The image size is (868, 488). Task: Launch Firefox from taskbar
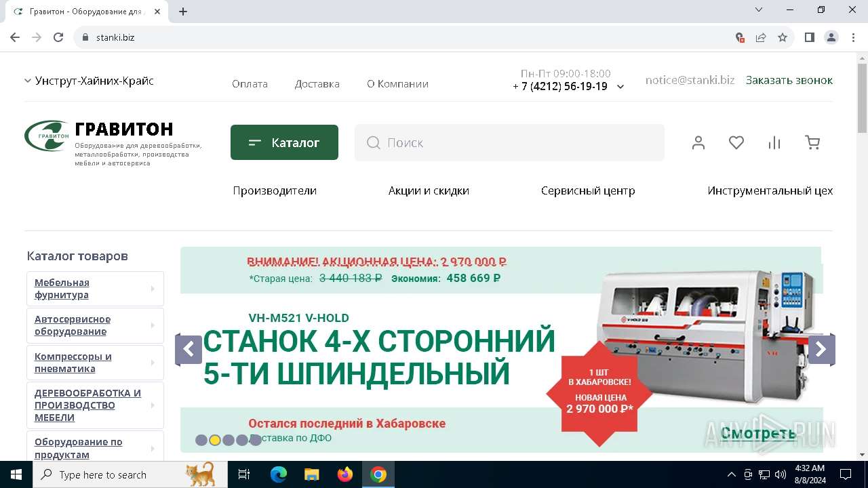pos(345,474)
